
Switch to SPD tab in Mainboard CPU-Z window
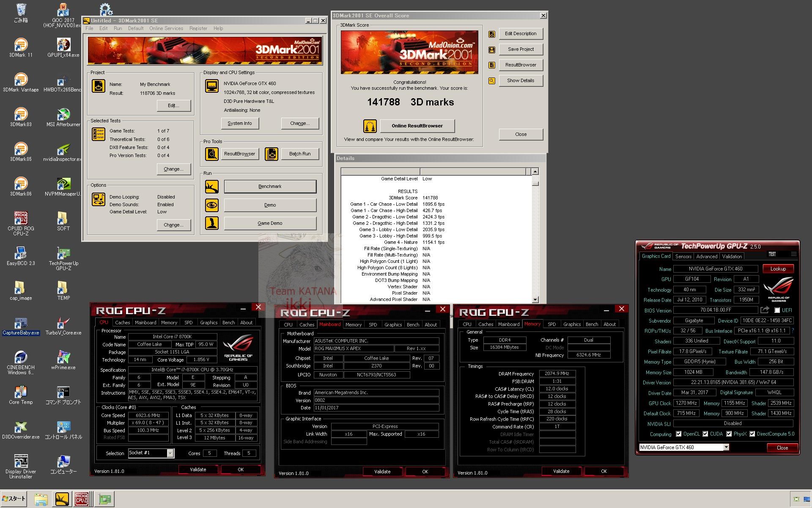(x=373, y=325)
